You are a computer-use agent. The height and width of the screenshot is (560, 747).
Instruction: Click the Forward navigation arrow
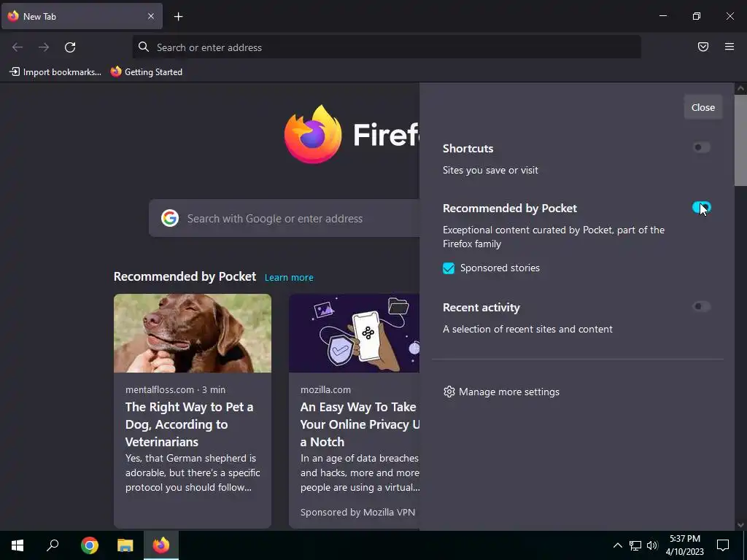pyautogui.click(x=44, y=47)
